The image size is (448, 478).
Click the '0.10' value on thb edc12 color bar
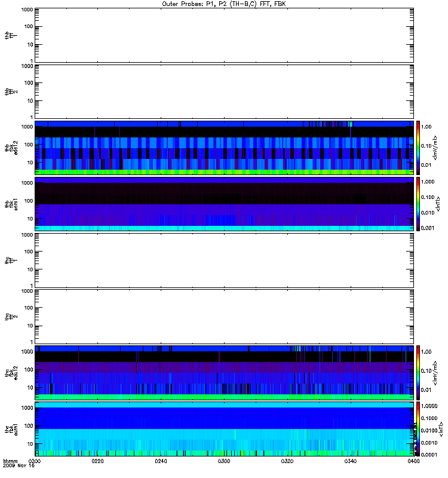pyautogui.click(x=426, y=146)
